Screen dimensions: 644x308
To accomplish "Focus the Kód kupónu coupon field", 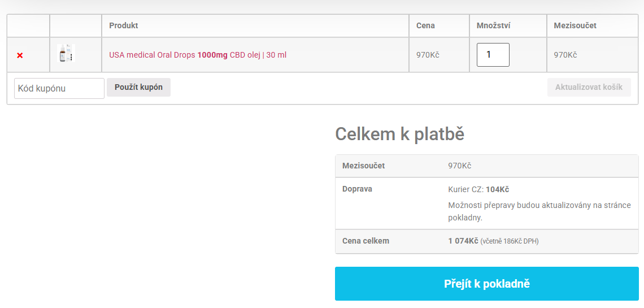I will pyautogui.click(x=59, y=88).
